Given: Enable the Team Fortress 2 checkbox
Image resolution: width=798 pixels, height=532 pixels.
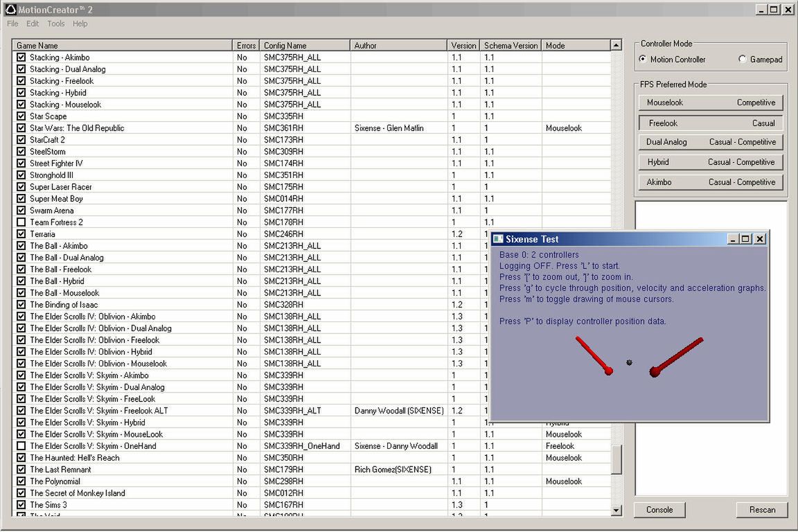Looking at the screenshot, I should pos(21,222).
